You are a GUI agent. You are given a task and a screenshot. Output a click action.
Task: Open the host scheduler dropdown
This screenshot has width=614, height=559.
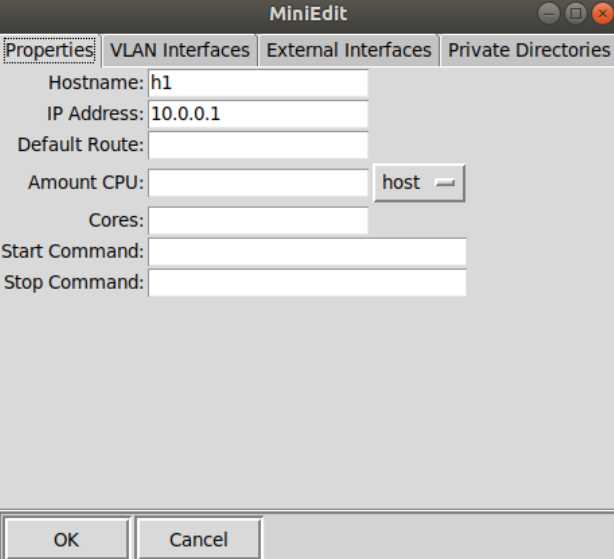pyautogui.click(x=419, y=183)
